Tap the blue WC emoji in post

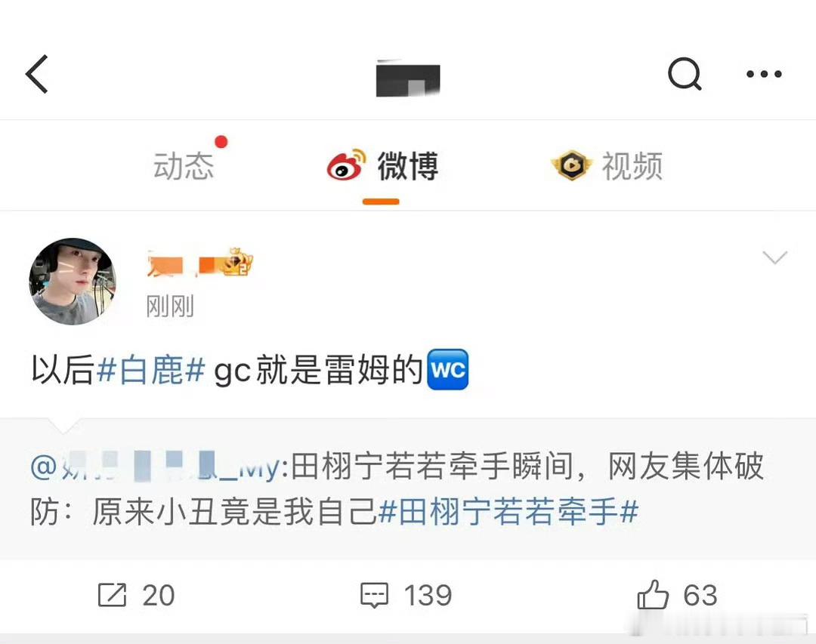click(x=447, y=369)
